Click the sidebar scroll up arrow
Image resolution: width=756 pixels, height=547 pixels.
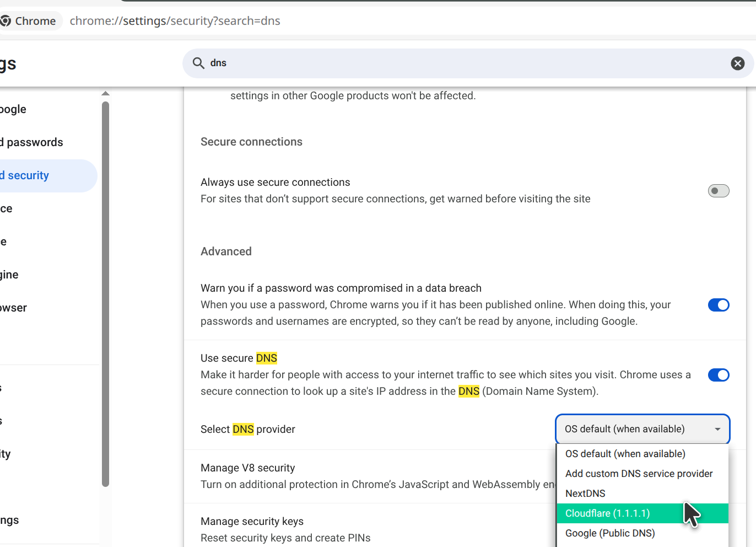coord(106,94)
